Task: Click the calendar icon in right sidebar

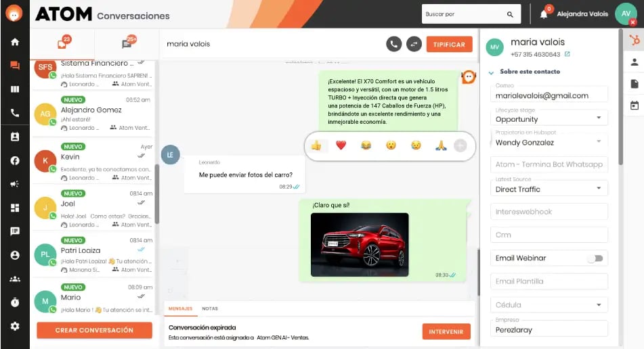Action: pos(635,106)
